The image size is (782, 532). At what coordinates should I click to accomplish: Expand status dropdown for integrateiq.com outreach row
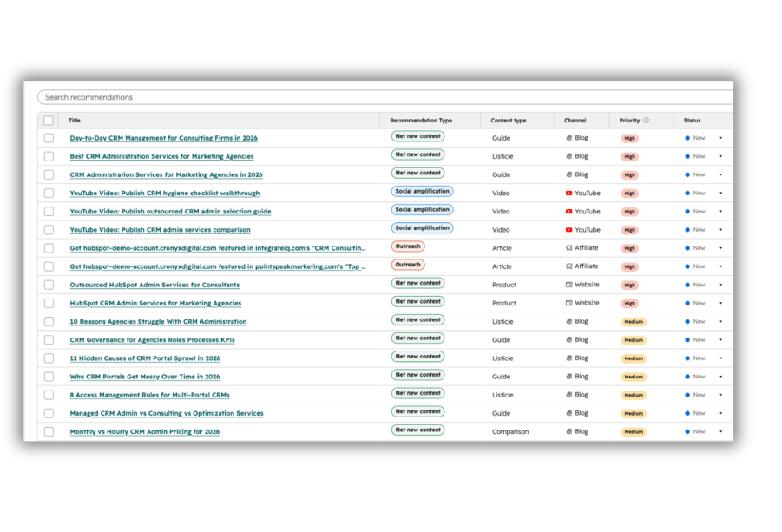tap(720, 248)
